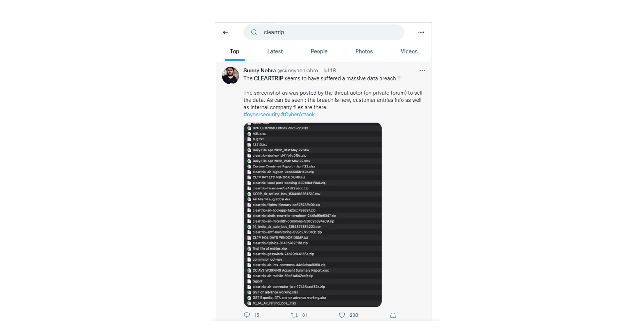Viewport: 644px width, 333px height.
Task: Open the People tab
Action: [x=319, y=51]
